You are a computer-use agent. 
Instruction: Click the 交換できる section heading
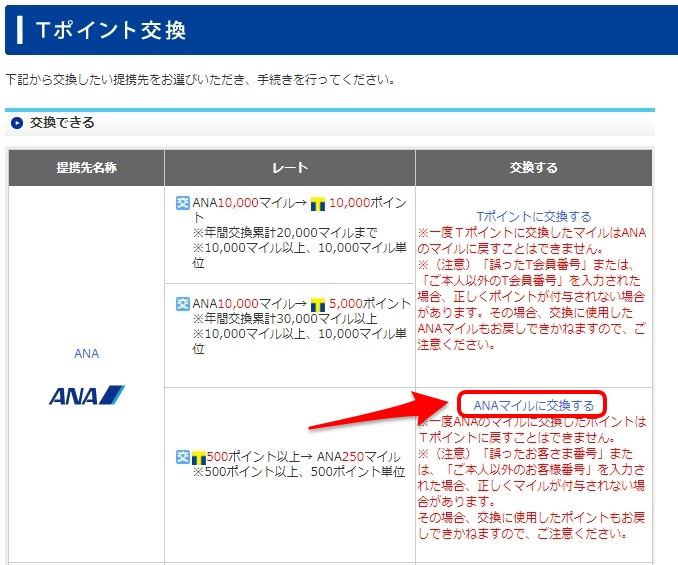62,123
